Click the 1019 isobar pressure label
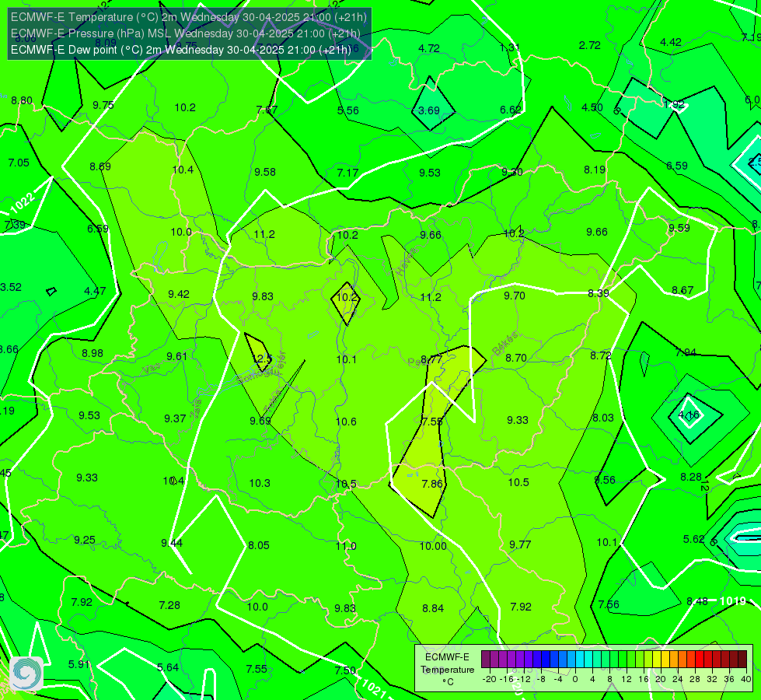Screen dimensions: 761x700 (x=732, y=601)
